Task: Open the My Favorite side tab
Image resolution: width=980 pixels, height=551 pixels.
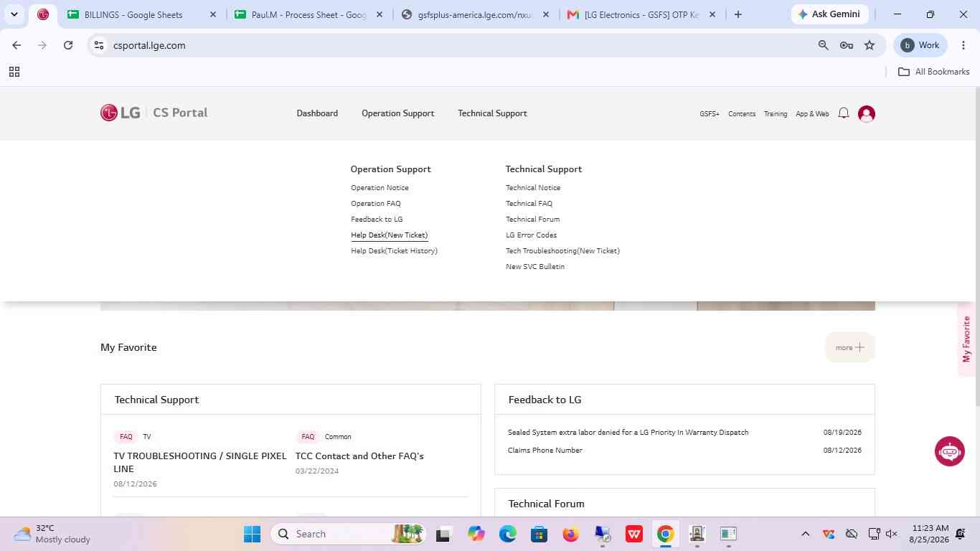Action: point(966,339)
